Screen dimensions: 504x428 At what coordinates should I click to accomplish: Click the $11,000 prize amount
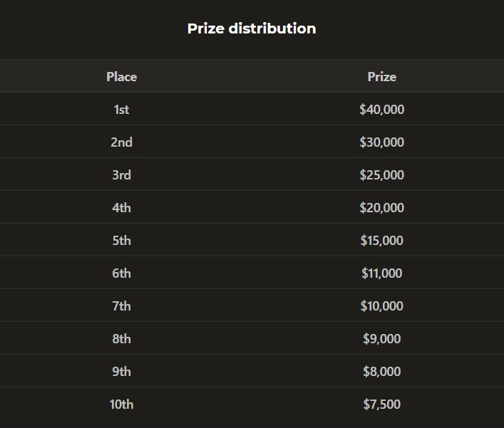point(381,273)
